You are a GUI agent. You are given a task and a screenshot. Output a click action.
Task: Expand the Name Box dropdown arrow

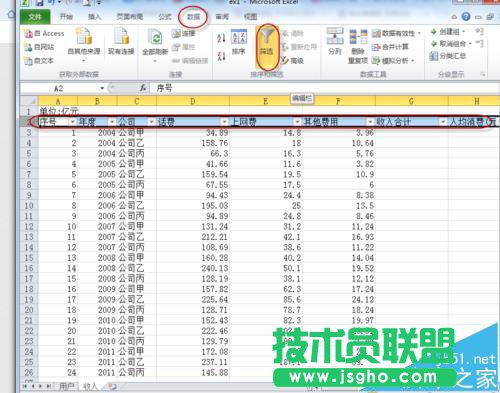(102, 88)
